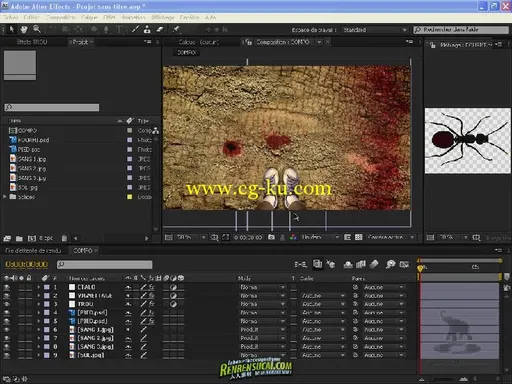Toggle adjustment layer switch for ETALO
The width and height of the screenshot is (512, 384).
[173, 287]
